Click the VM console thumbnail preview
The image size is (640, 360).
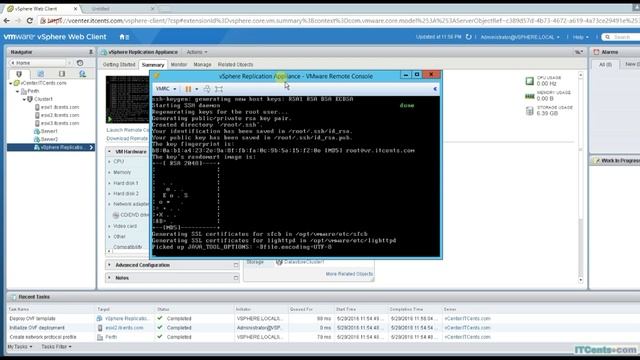[127, 99]
